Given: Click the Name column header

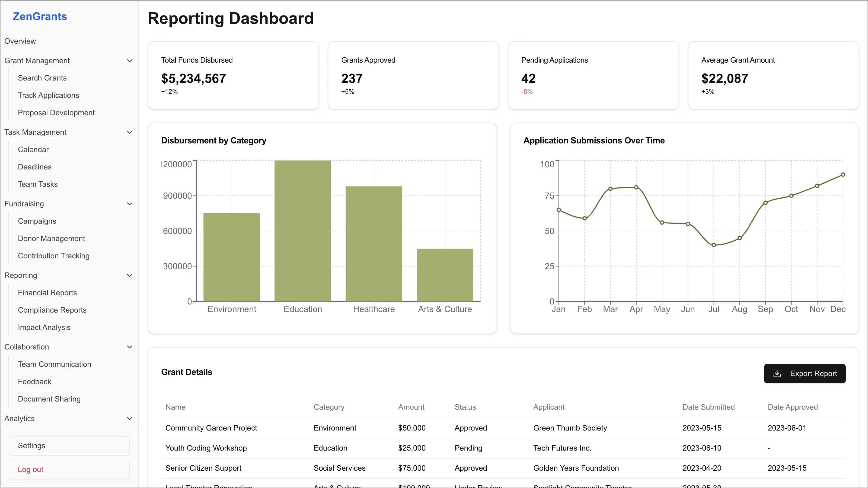Looking at the screenshot, I should point(175,407).
